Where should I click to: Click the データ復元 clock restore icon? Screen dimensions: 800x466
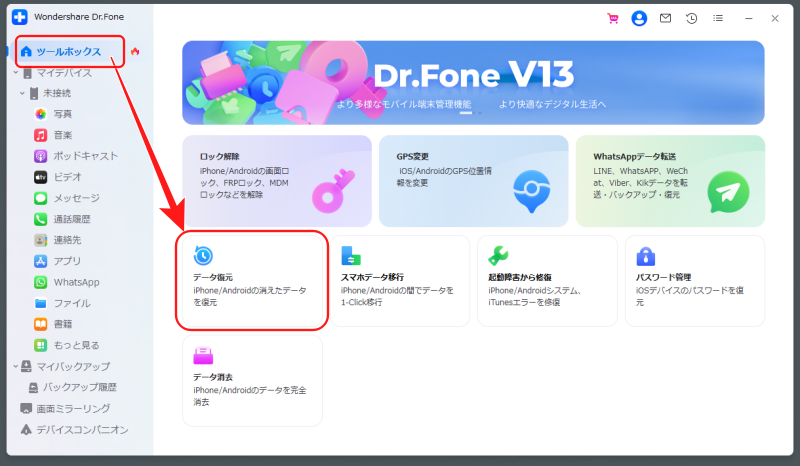(203, 256)
